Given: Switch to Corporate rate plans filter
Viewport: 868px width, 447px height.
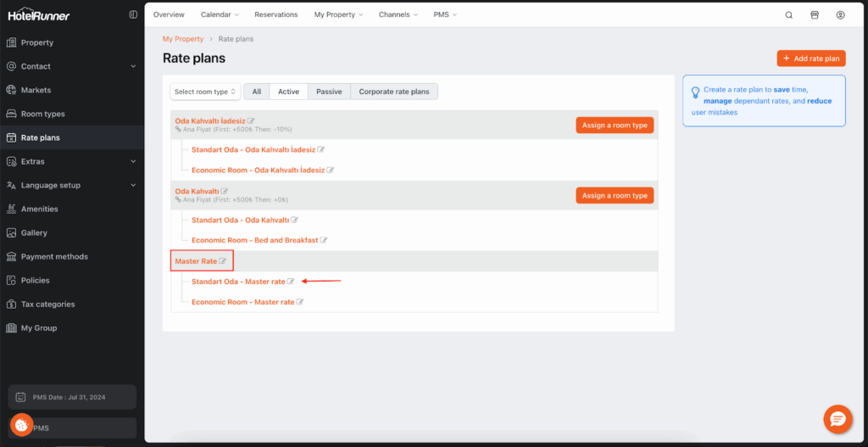Looking at the screenshot, I should point(394,92).
